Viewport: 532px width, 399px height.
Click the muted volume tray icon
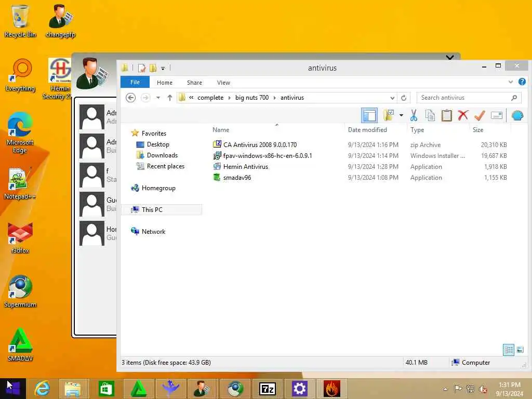[x=483, y=389]
